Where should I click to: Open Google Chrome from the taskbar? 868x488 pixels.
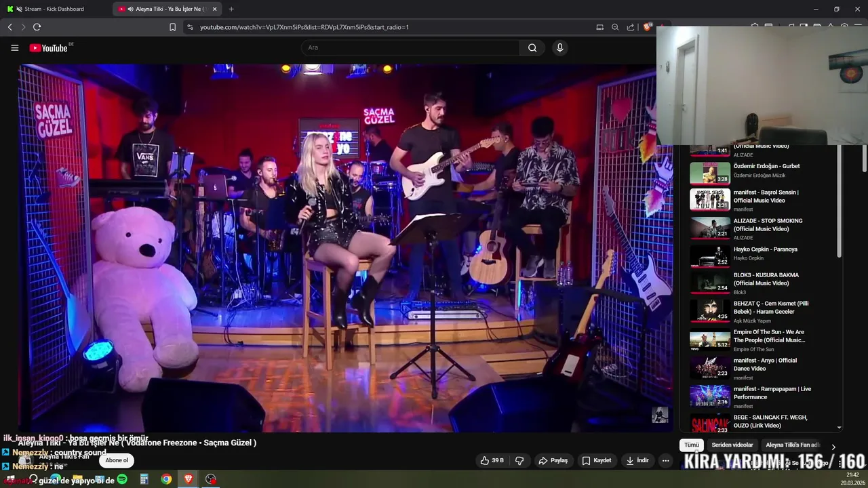tap(166, 479)
